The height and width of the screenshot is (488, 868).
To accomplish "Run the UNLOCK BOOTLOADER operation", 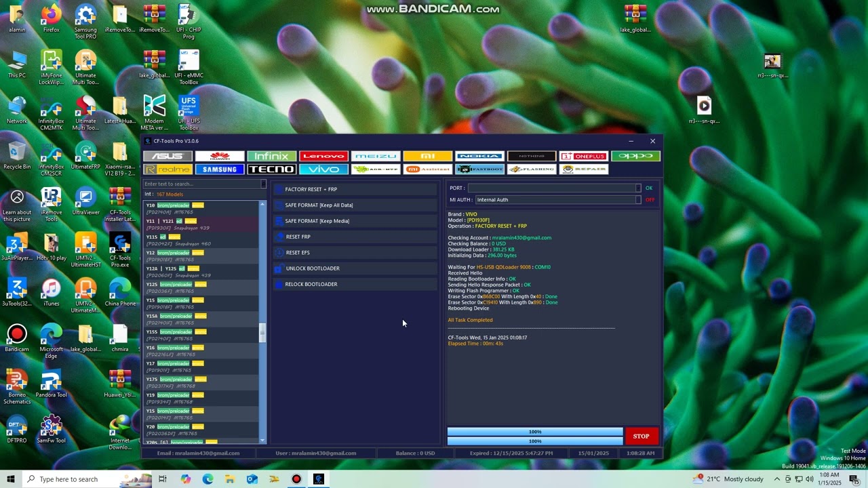I will [x=355, y=268].
